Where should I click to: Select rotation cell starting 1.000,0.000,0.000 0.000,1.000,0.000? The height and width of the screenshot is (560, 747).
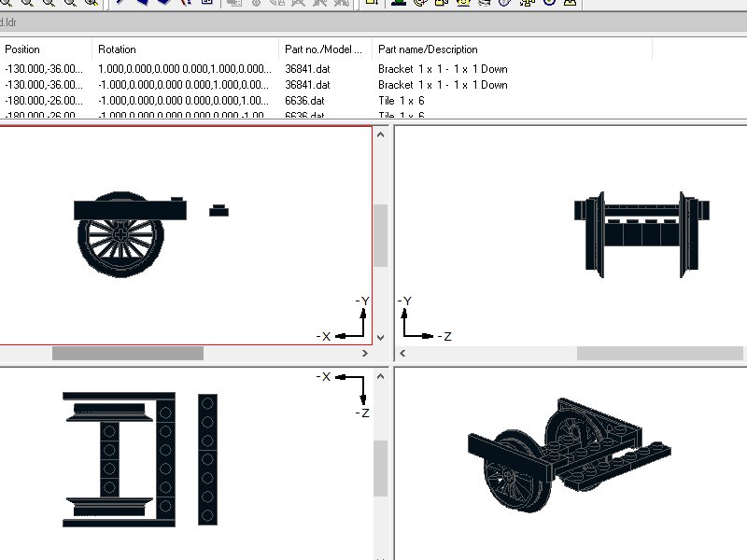(185, 68)
